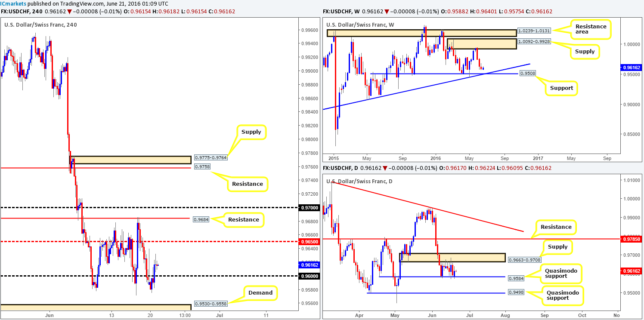Click the Resistance area callout on weekly chart
The width and height of the screenshot is (644, 320).
click(591, 29)
